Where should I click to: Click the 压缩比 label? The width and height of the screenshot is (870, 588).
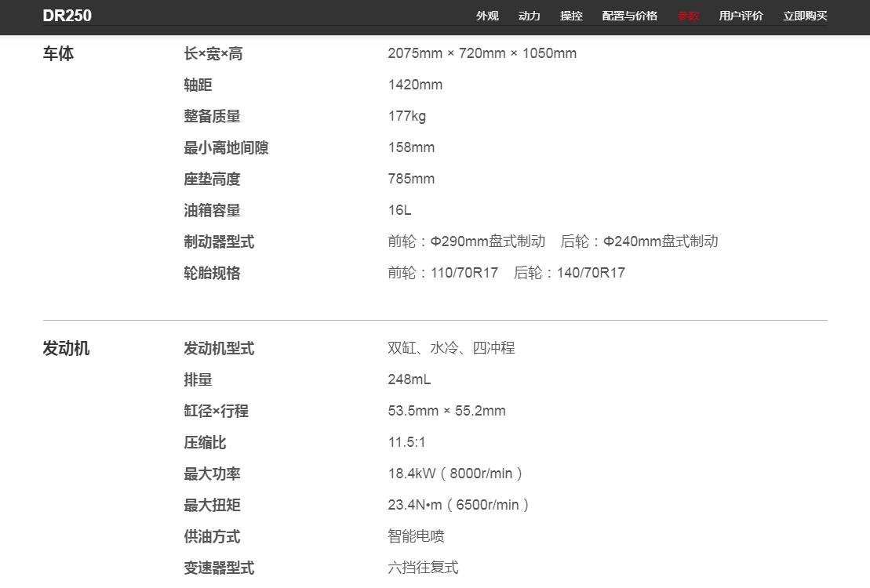click(206, 443)
